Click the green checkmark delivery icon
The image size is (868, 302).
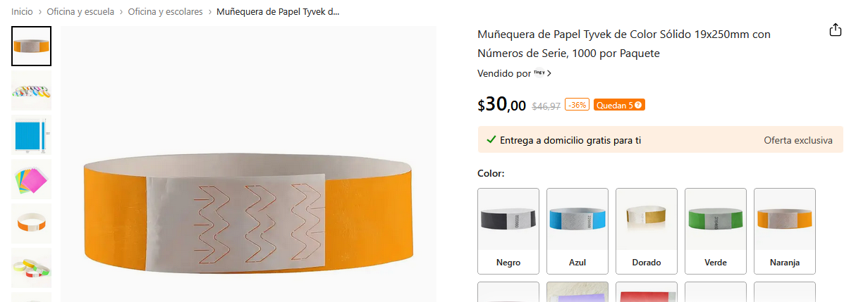tap(491, 140)
